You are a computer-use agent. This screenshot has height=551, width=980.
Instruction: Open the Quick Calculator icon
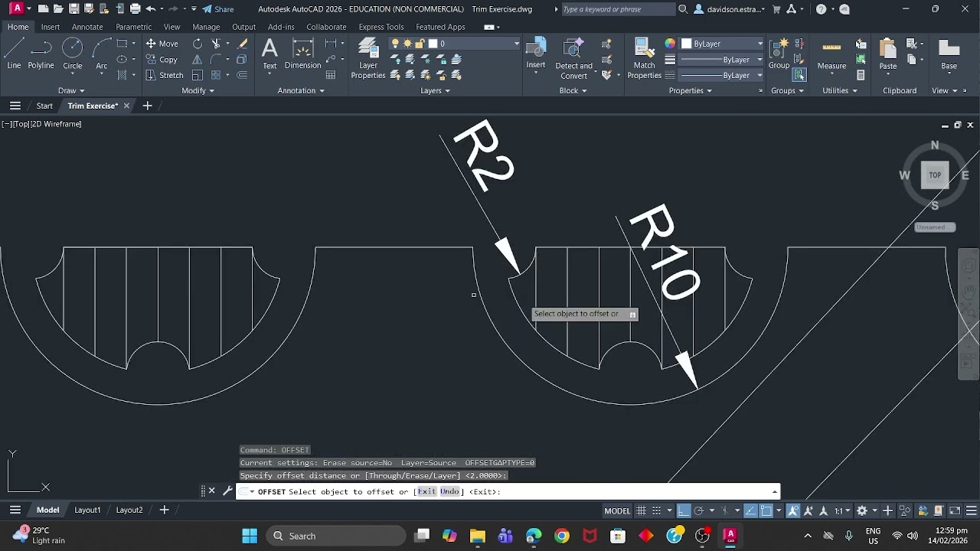pos(861,75)
